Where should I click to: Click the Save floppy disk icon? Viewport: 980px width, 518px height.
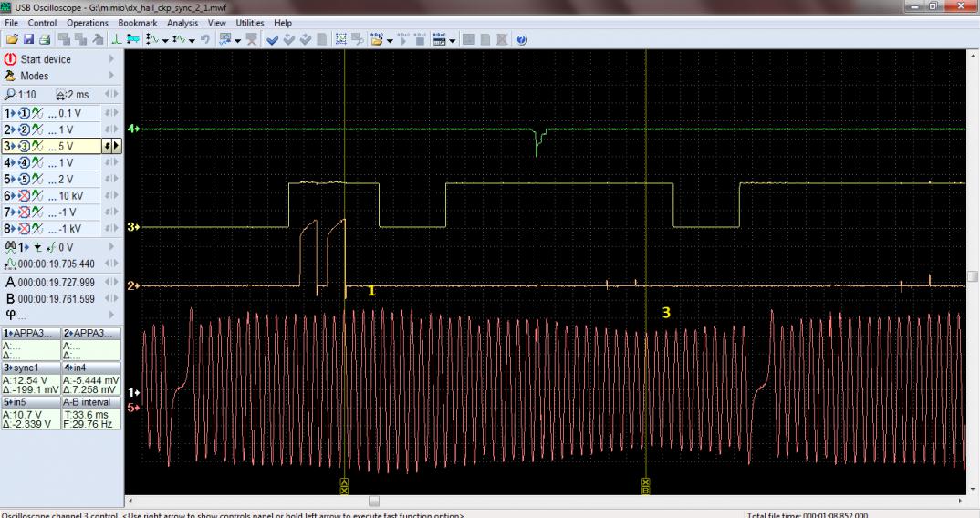[27, 40]
